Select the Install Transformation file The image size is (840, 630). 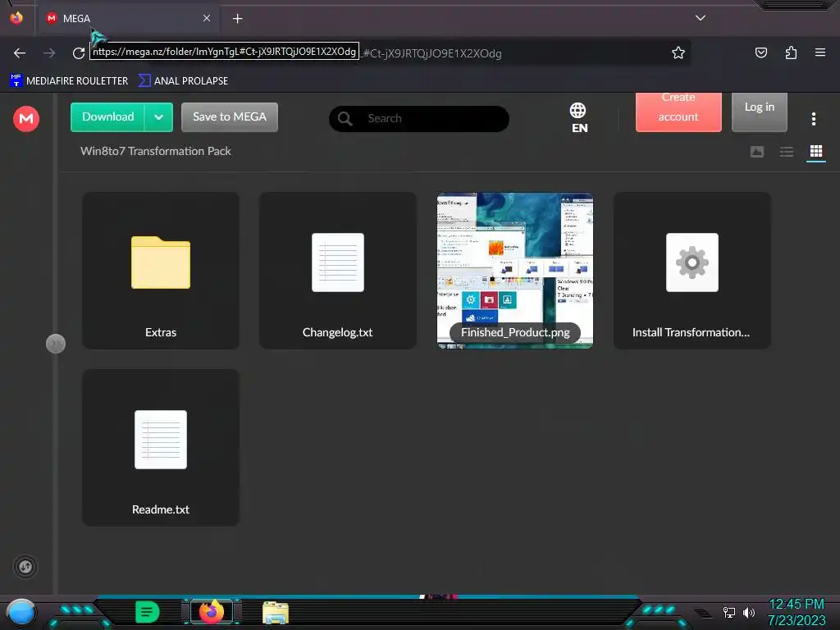[x=692, y=271]
